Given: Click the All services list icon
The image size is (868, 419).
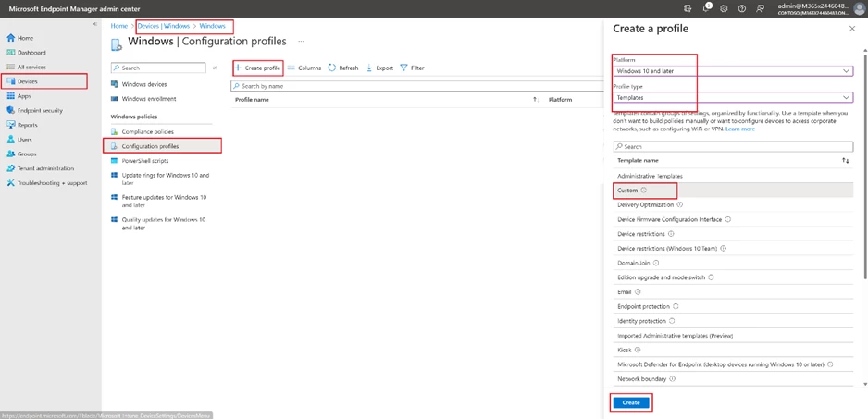Looking at the screenshot, I should [10, 67].
